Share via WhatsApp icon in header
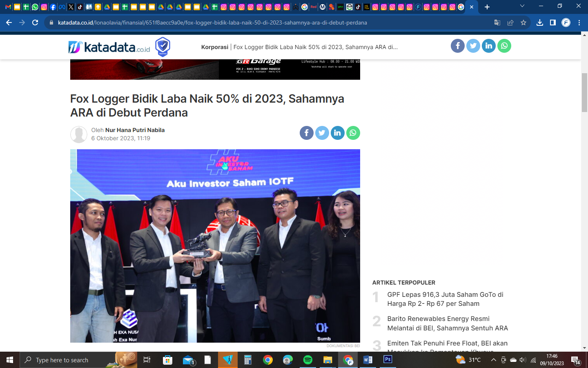 (x=504, y=46)
